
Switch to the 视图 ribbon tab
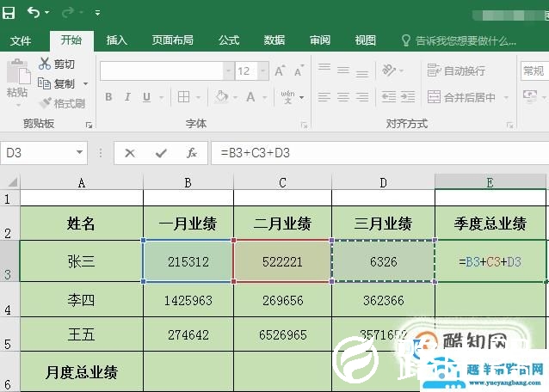(365, 40)
